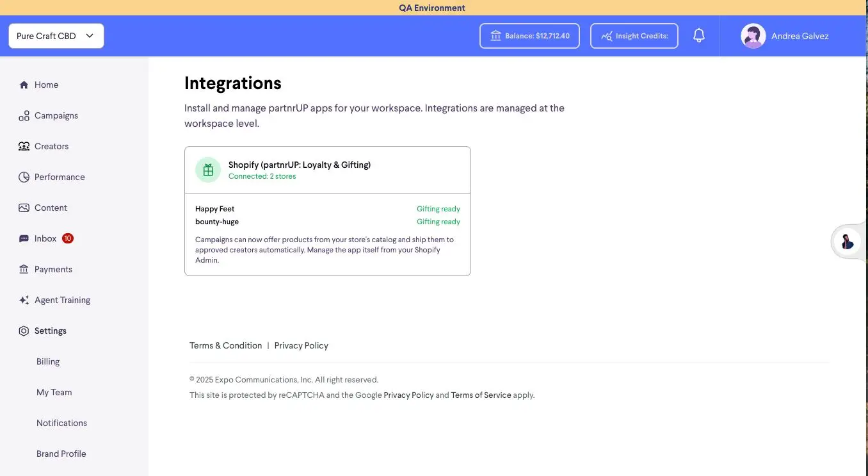The height and width of the screenshot is (476, 868).
Task: Click the QA Environment banner text
Action: (x=432, y=8)
